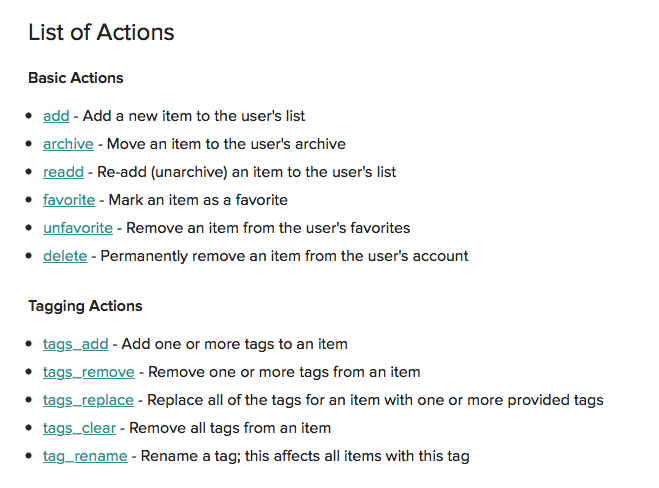Click the delete action link
Image resolution: width=659 pixels, height=488 pixels.
65,256
